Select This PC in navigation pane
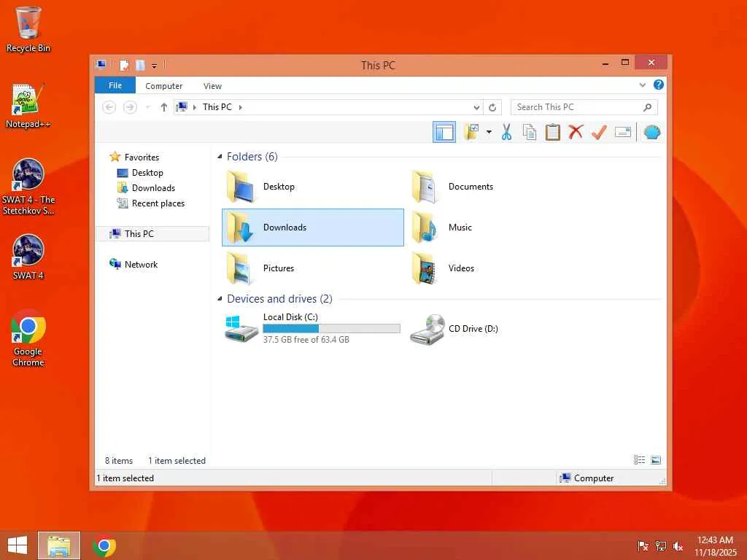The height and width of the screenshot is (560, 747). pos(152,234)
